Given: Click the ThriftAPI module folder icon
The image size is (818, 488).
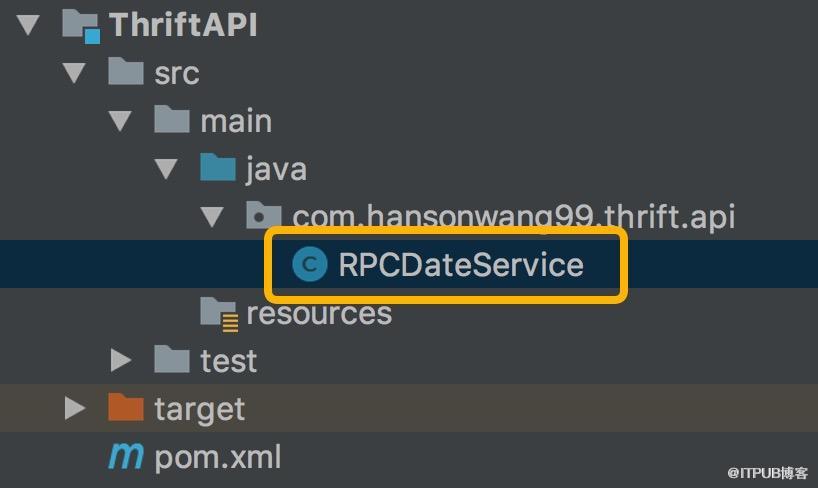Looking at the screenshot, I should point(81,26).
